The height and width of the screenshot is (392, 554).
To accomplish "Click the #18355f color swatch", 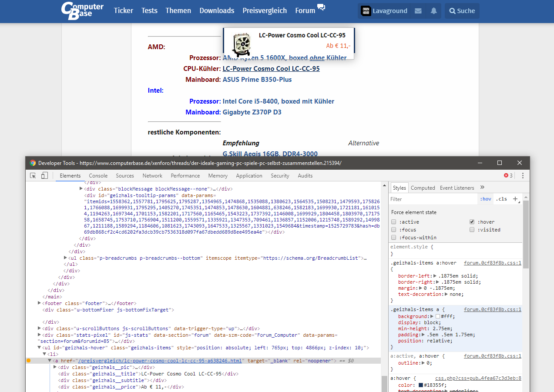I will point(421,385).
